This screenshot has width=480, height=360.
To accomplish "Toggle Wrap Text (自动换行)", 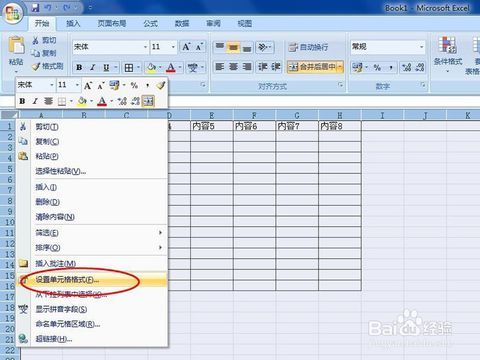I will (x=308, y=47).
